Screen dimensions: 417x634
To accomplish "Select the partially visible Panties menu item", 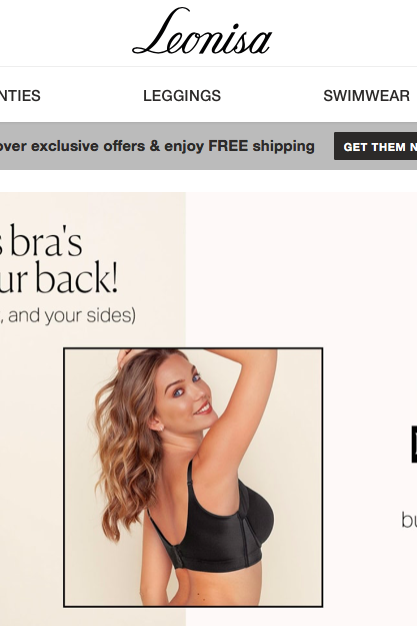I will click(x=20, y=96).
